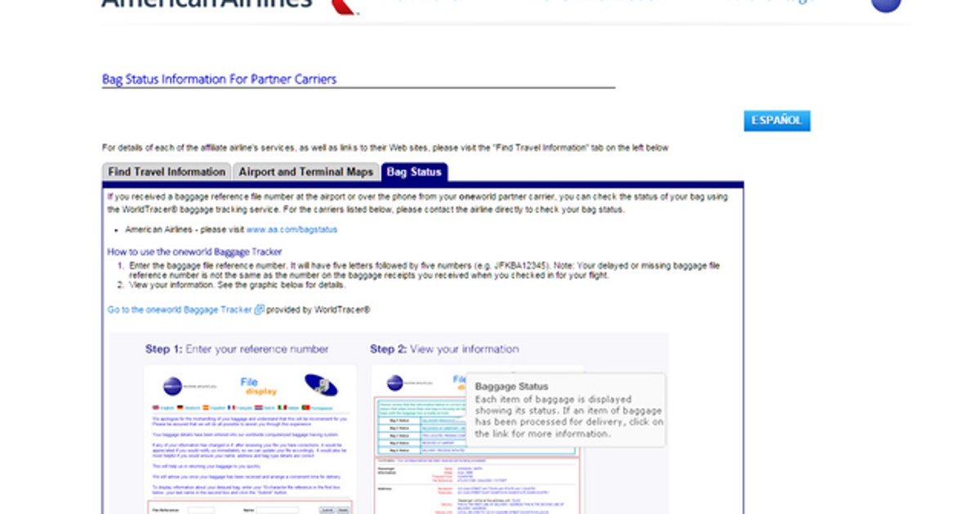Follow the Go to the oneworld Baggage Tracker link
The image size is (980, 514).
[180, 310]
